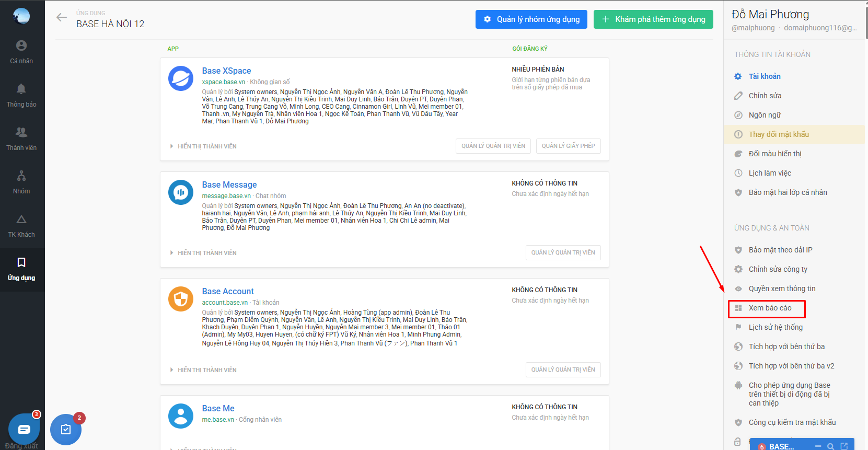Visit account.base.vn link

click(x=225, y=303)
